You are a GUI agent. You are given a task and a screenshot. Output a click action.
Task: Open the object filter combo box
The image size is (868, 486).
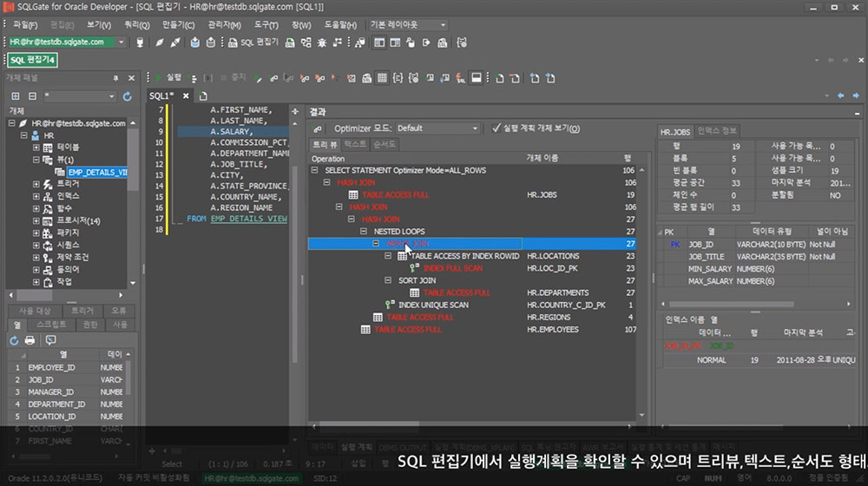pos(80,95)
